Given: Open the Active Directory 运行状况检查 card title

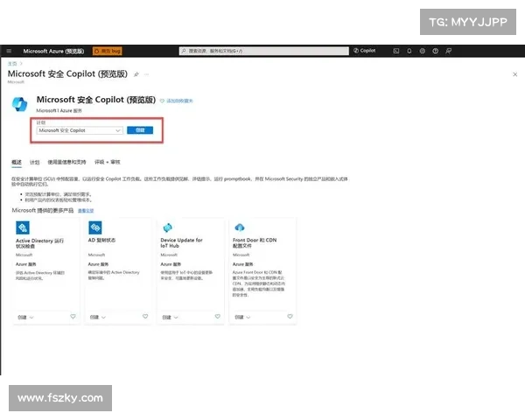Looking at the screenshot, I should click(39, 243).
